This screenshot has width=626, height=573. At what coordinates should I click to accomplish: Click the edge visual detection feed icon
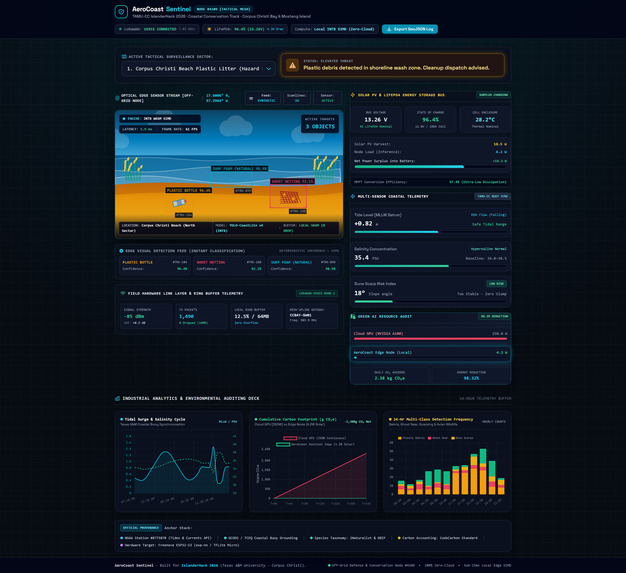(x=121, y=251)
